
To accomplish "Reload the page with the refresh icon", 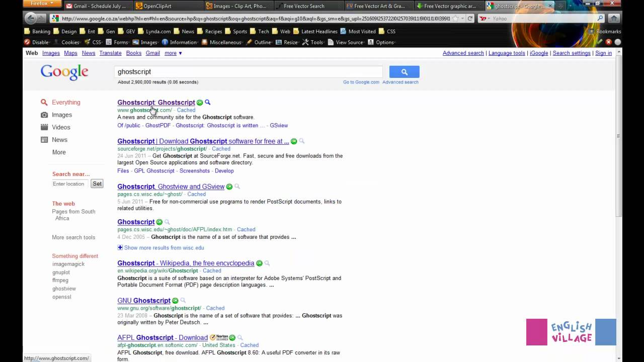I will pos(470,19).
